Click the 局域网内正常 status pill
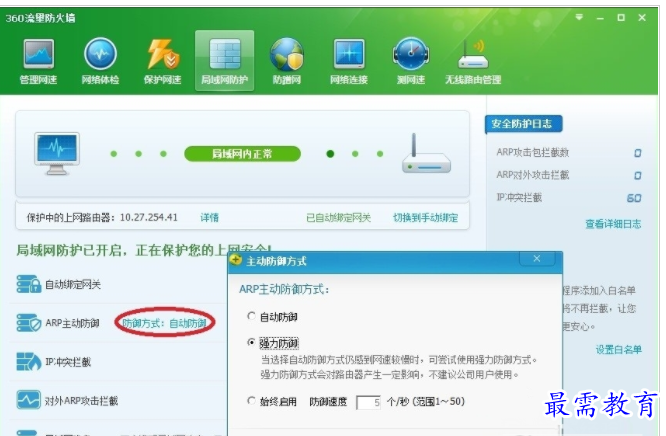Image resolution: width=666 pixels, height=436 pixels. 243,154
